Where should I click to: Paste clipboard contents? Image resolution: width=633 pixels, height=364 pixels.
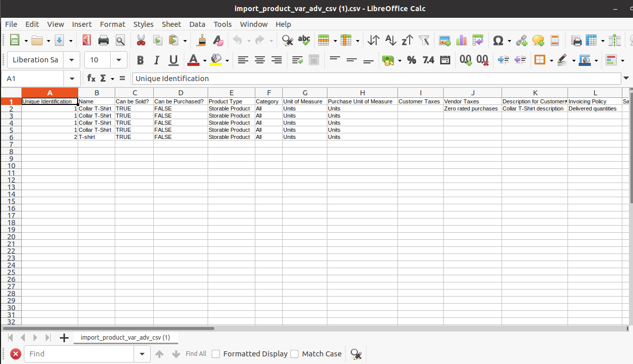pos(174,40)
